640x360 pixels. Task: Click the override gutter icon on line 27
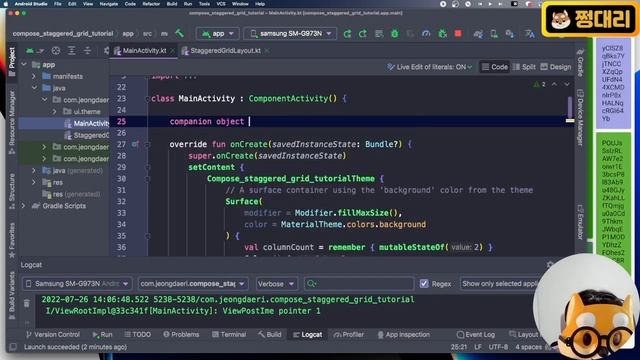click(135, 144)
